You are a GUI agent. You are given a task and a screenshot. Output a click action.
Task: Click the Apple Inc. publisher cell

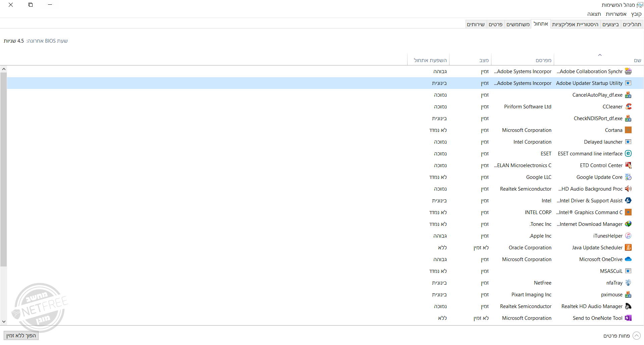coord(540,236)
